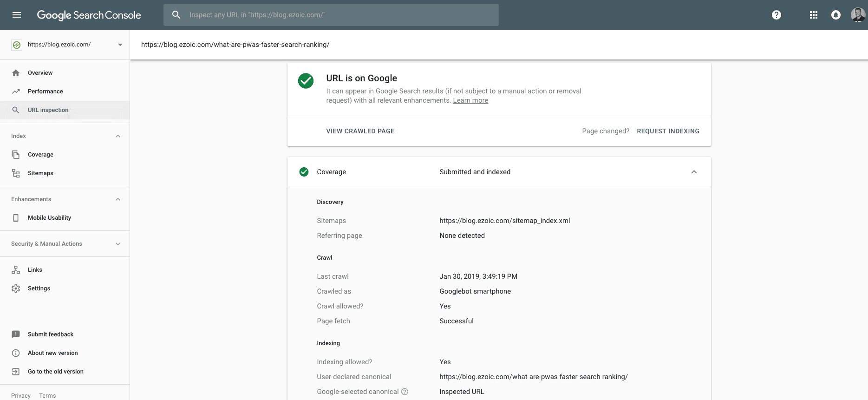The image size is (868, 400).
Task: Click the Links network icon
Action: tap(16, 270)
